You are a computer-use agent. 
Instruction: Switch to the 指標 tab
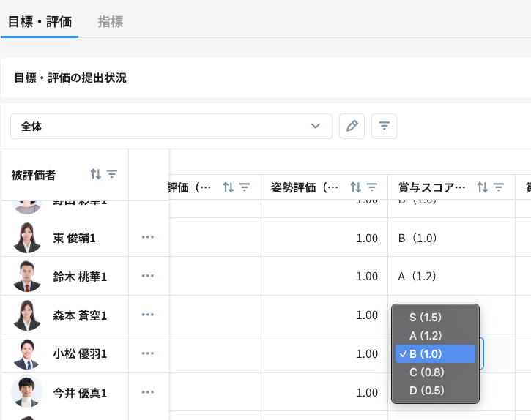[x=111, y=22]
